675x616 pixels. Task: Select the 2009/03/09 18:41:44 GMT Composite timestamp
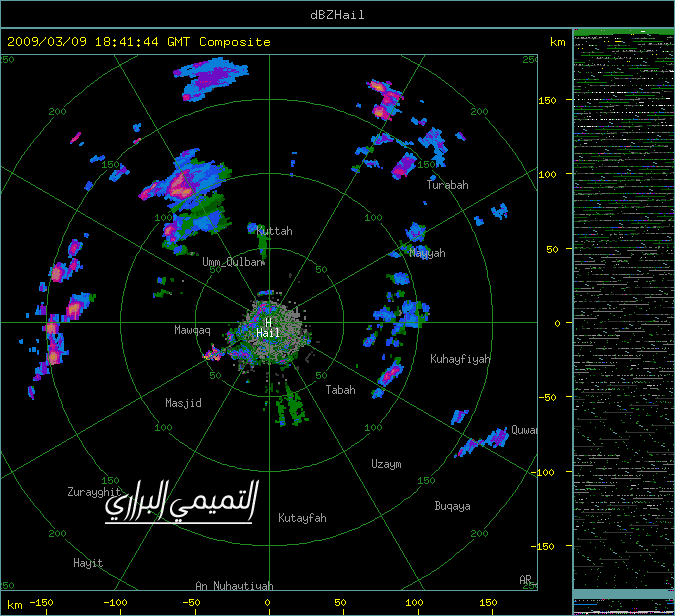(139, 42)
